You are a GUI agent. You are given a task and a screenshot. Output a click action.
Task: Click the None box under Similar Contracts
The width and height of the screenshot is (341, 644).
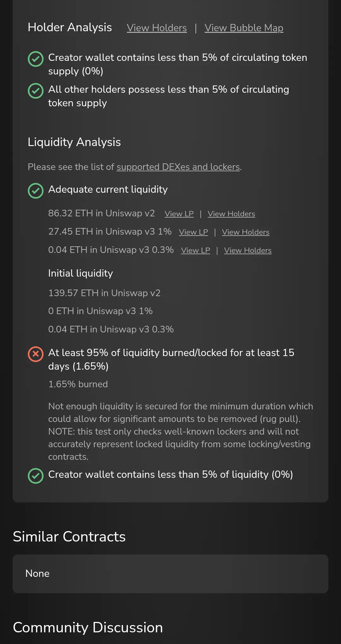[x=170, y=574]
